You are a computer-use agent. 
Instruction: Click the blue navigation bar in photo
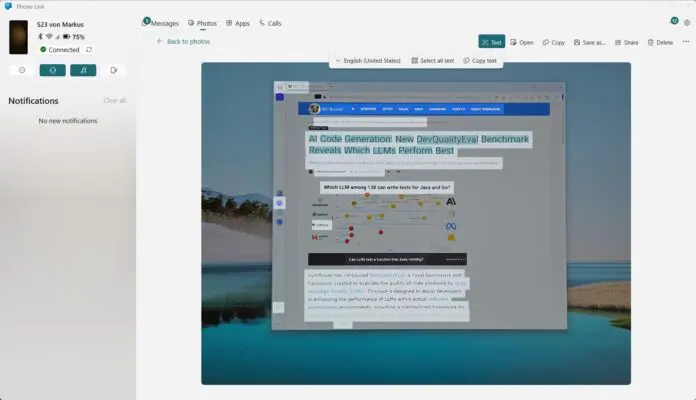(x=424, y=109)
